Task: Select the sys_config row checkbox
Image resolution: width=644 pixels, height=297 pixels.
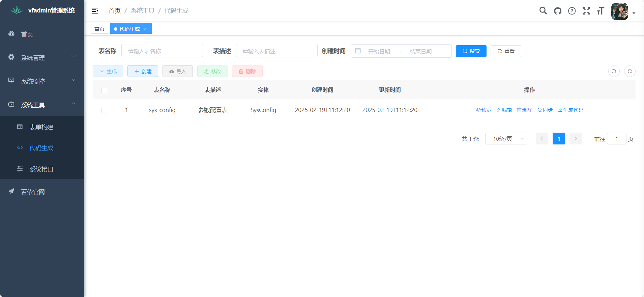Action: coord(105,110)
